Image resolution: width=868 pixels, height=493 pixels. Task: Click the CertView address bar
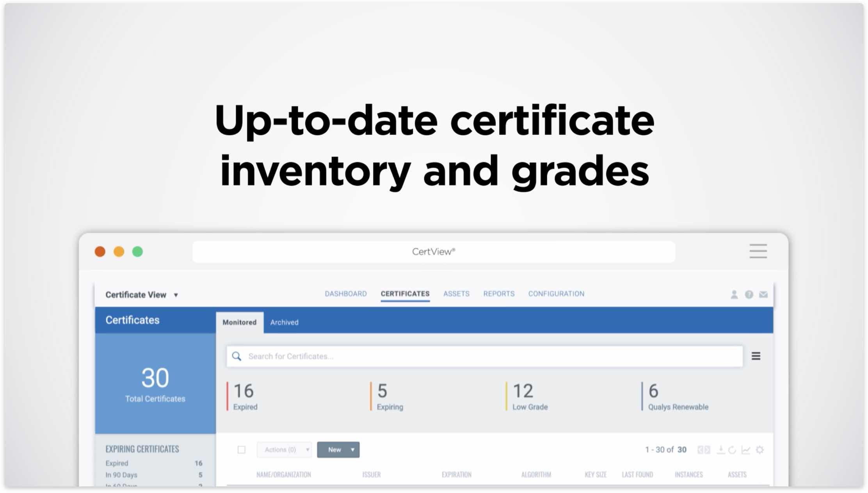(434, 252)
